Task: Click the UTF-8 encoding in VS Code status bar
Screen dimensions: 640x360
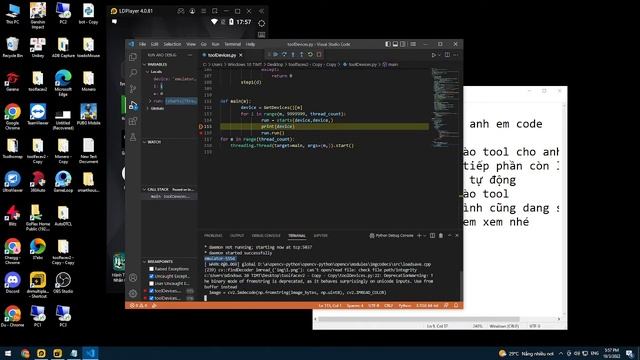Action: pyautogui.click(x=373, y=305)
